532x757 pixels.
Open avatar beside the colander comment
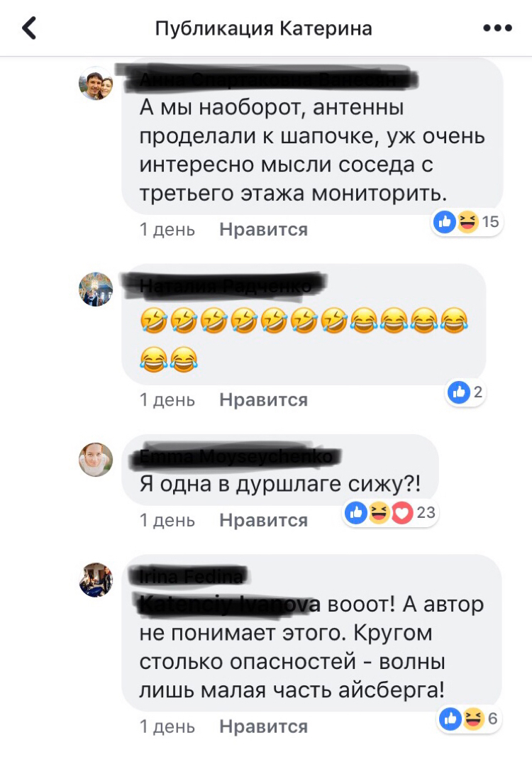click(x=96, y=460)
